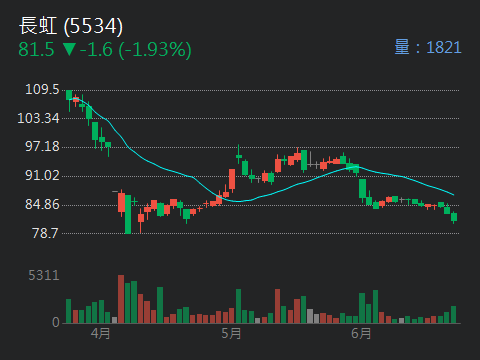Click the last green candlestick on the right
The height and width of the screenshot is (360, 480).
[454, 217]
